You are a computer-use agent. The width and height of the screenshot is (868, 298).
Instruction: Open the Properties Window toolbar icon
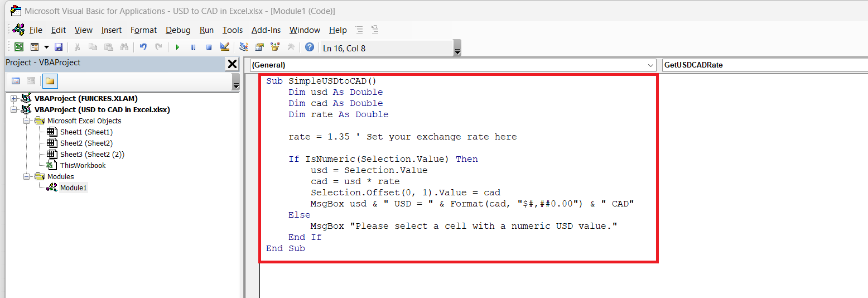259,47
